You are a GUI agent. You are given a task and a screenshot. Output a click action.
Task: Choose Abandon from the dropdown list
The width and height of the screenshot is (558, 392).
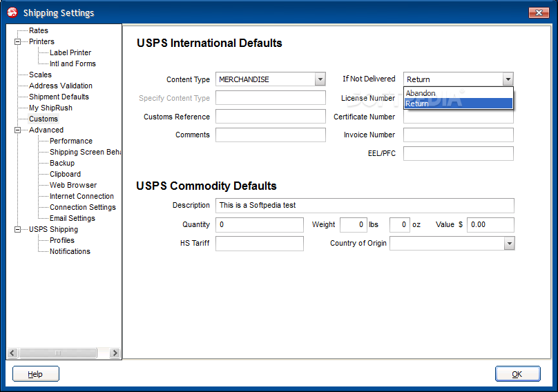[459, 93]
